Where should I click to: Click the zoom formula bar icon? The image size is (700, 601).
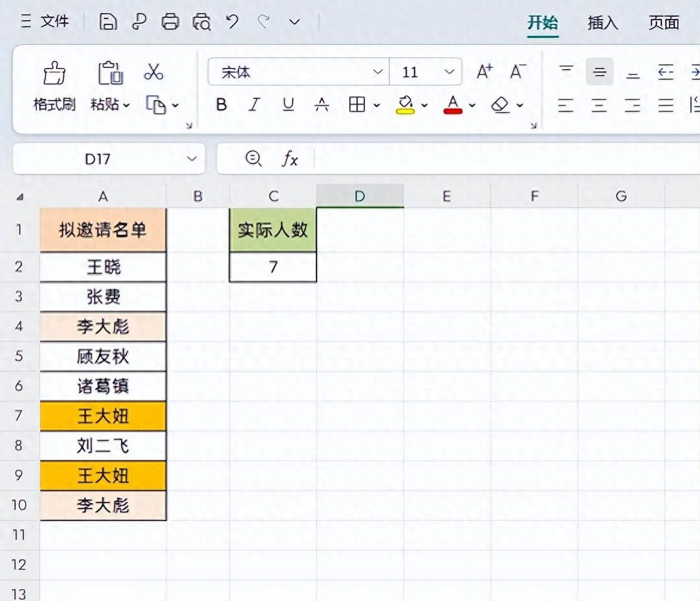tap(253, 159)
